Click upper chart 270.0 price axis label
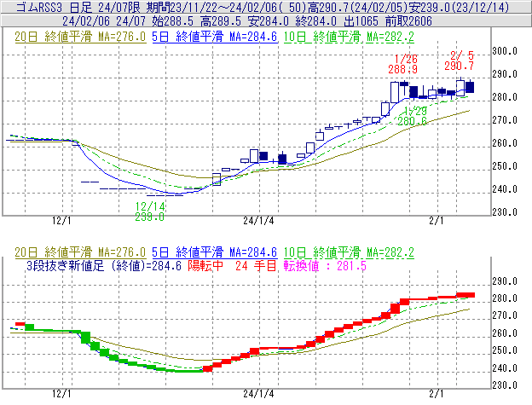The image size is (532, 405). (x=505, y=120)
